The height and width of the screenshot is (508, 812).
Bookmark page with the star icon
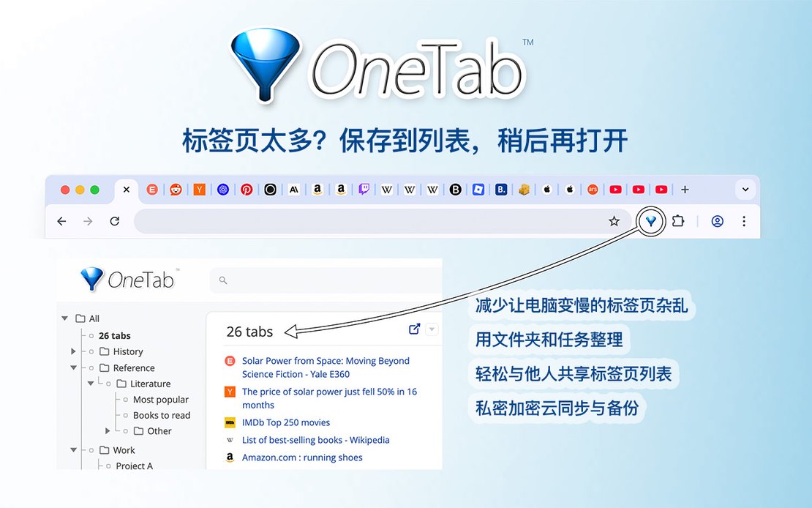(614, 221)
